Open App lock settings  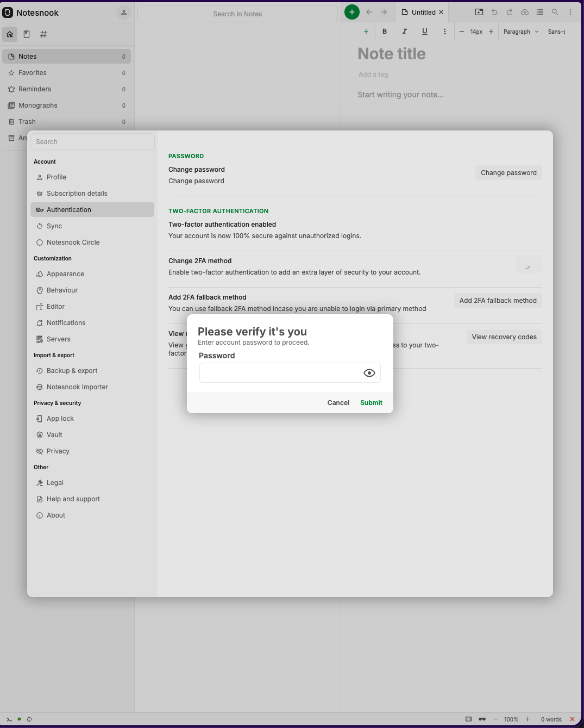pos(92,419)
